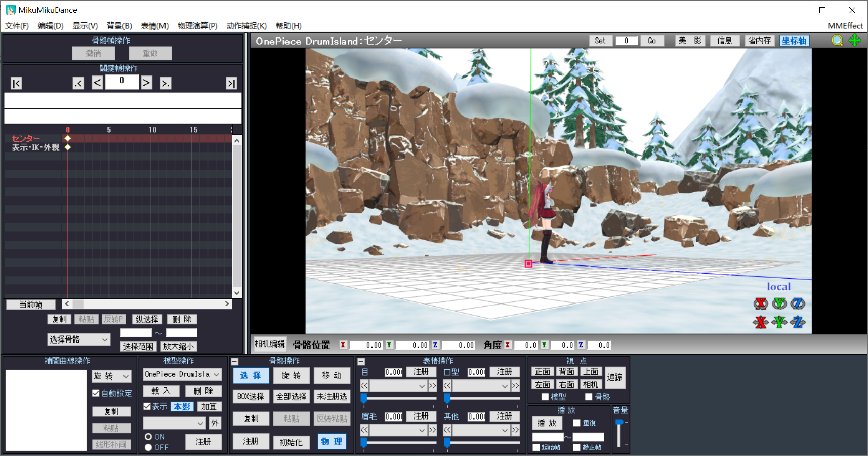Click 相机编辑 camera edit button
868x456 pixels.
(270, 344)
